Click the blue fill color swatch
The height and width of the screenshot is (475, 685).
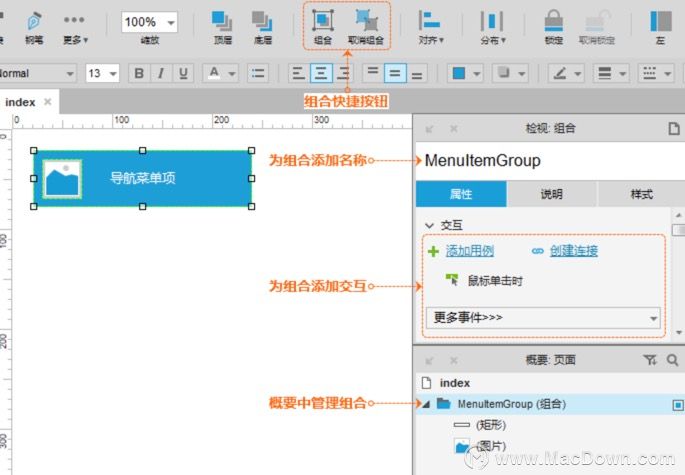pyautogui.click(x=459, y=73)
